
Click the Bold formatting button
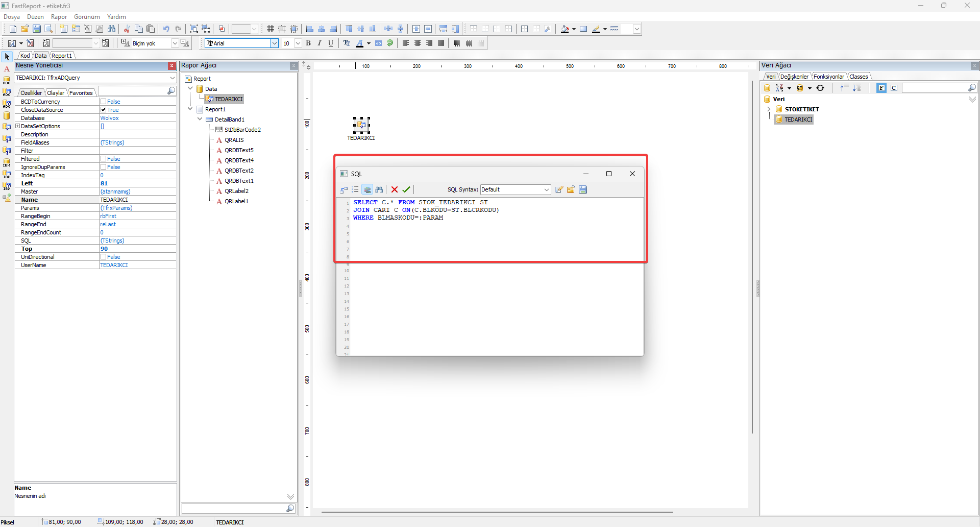[308, 43]
